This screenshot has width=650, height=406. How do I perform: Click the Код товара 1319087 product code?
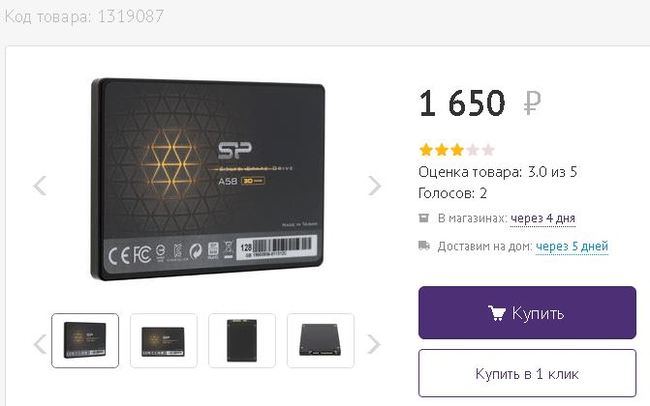84,17
